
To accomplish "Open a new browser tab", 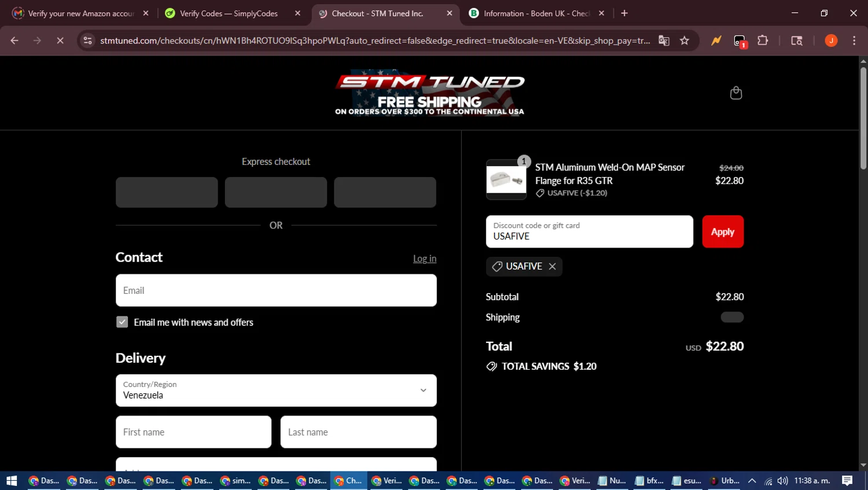I will tap(624, 13).
